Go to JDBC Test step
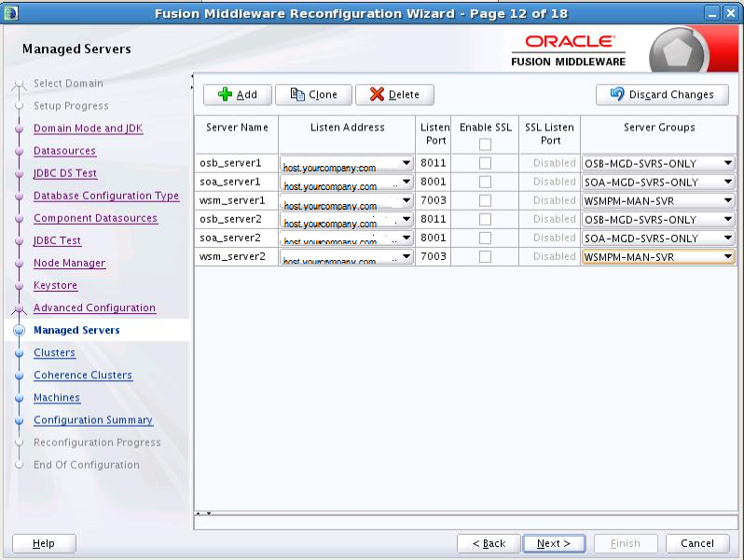This screenshot has height=560, width=744. pos(57,241)
